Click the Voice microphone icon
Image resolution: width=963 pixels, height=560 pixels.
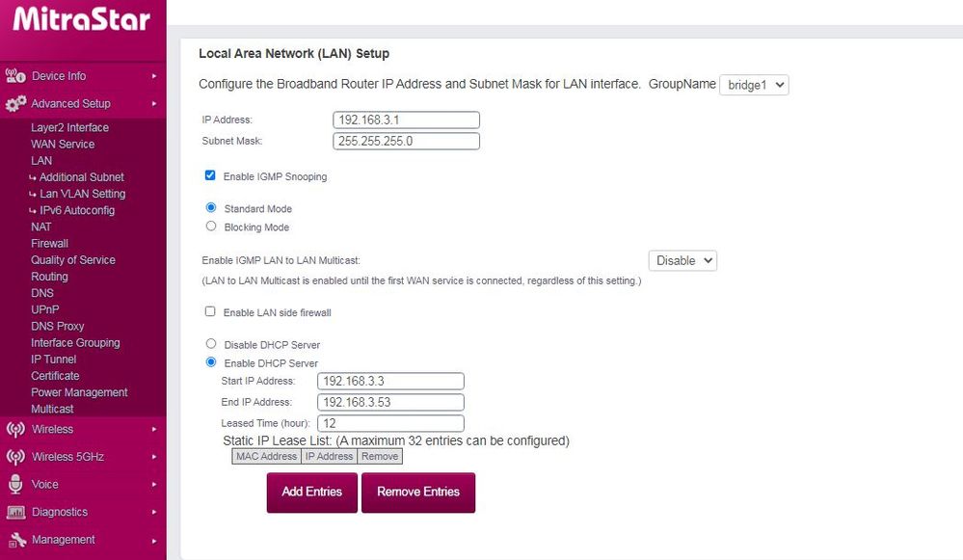click(x=15, y=484)
